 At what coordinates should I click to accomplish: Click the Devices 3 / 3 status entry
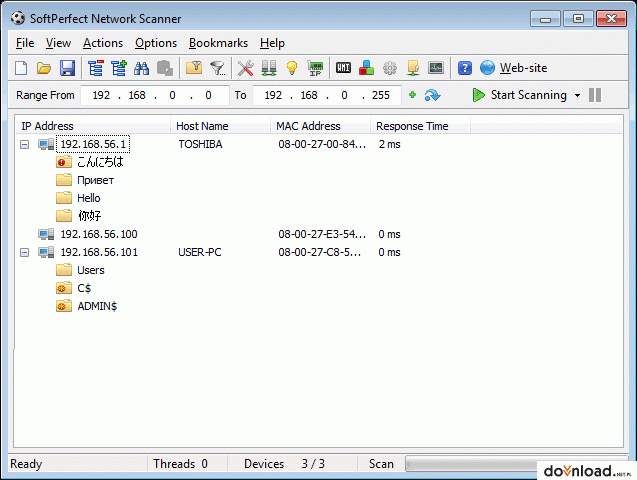coord(284,464)
